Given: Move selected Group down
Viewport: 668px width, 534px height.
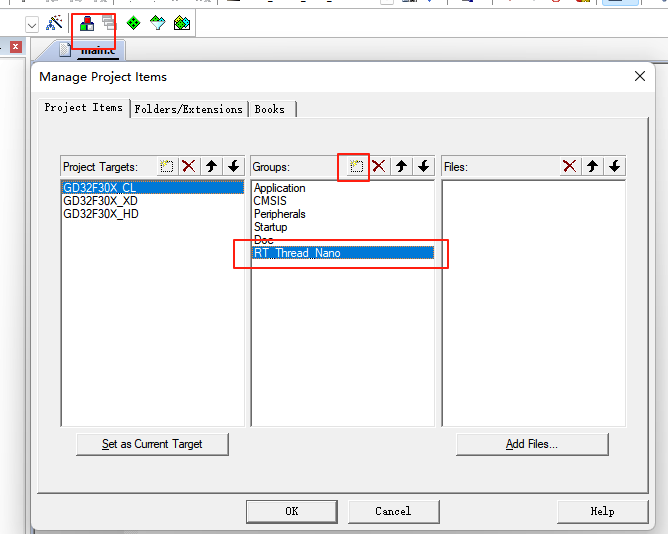Looking at the screenshot, I should click(423, 166).
